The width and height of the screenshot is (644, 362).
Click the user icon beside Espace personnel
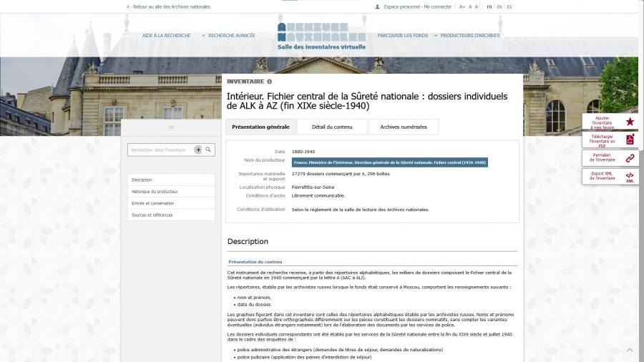pos(377,6)
